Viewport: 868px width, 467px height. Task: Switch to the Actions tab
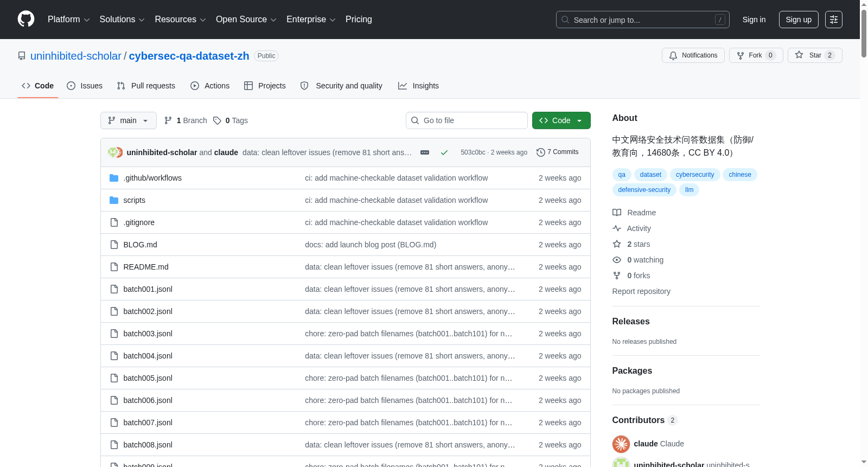pyautogui.click(x=210, y=86)
